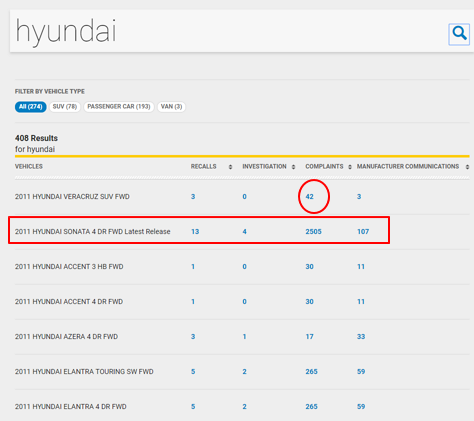Filter results by Van (3)
This screenshot has width=474, height=421.
tap(171, 107)
